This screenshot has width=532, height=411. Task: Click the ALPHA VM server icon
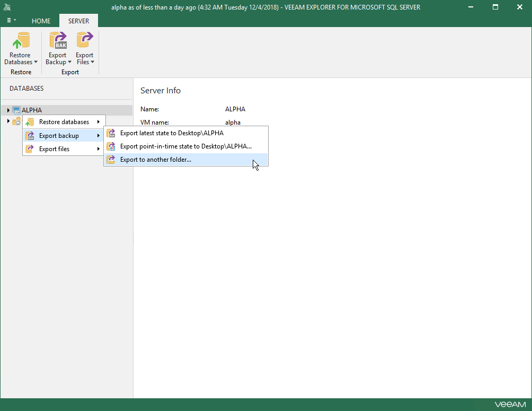(x=16, y=110)
